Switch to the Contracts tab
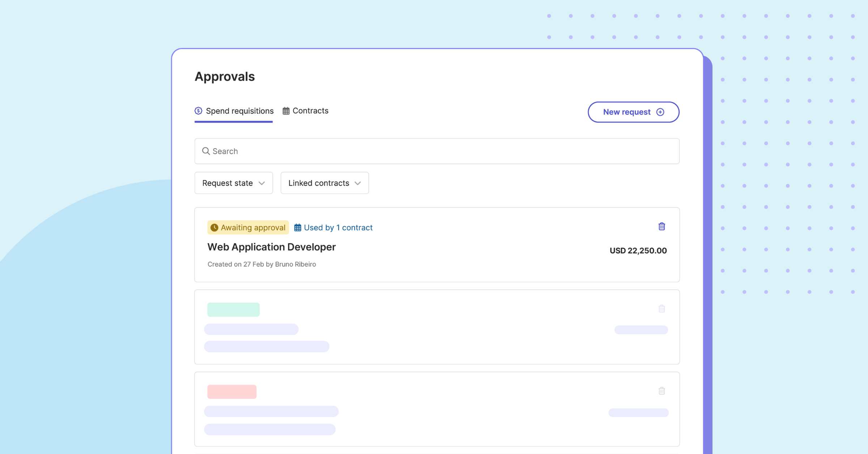Image resolution: width=868 pixels, height=454 pixels. point(310,111)
